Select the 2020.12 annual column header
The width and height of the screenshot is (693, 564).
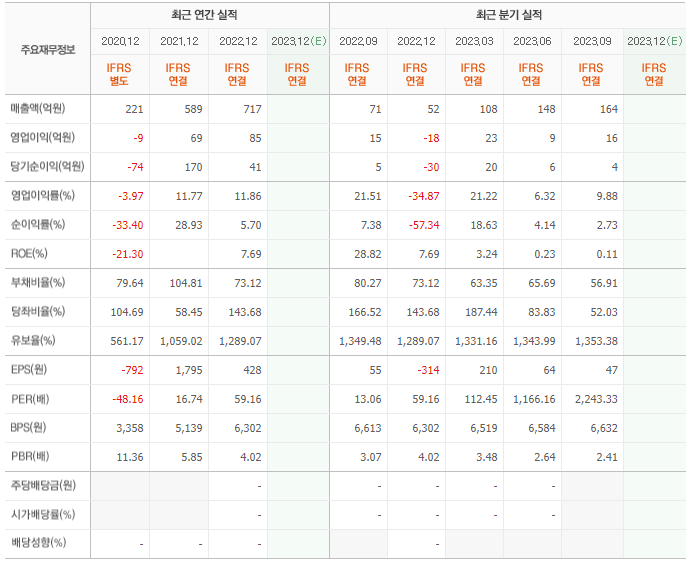point(120,42)
